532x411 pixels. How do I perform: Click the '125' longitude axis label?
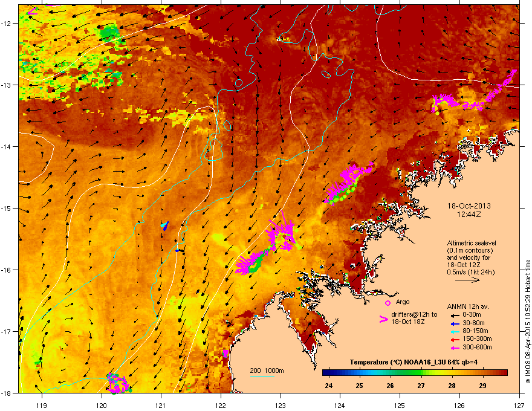(x=400, y=405)
